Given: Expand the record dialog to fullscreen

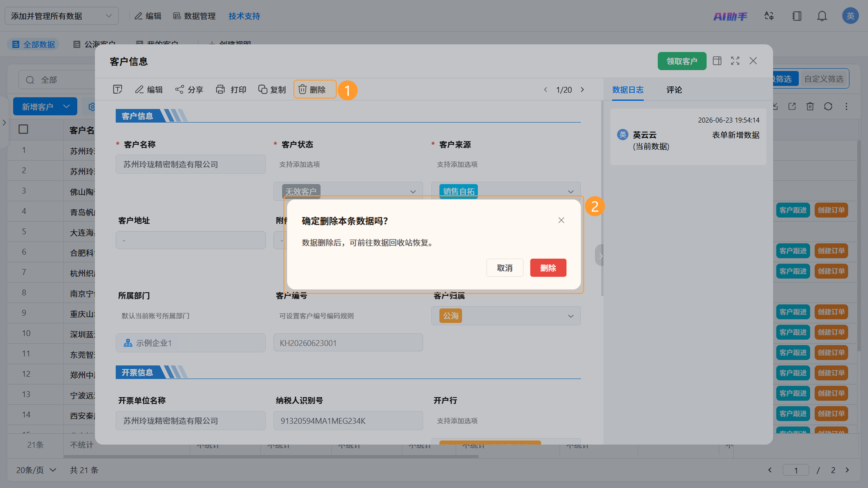Looking at the screenshot, I should [x=735, y=61].
